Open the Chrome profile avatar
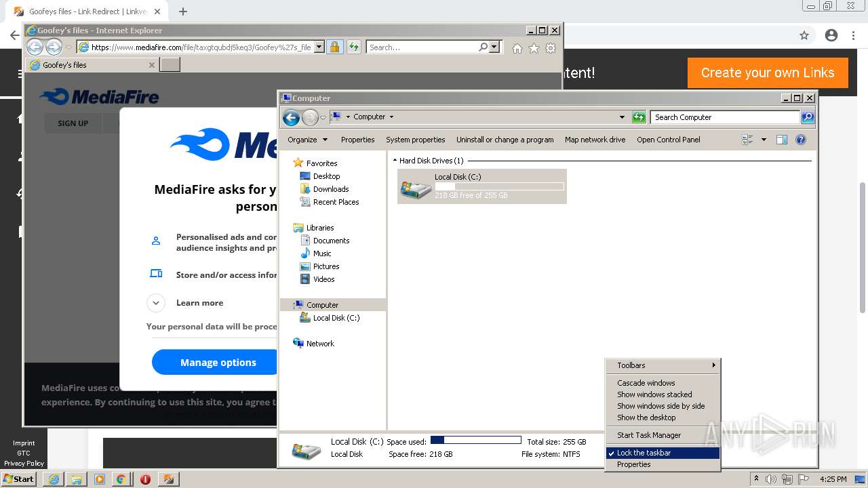Viewport: 868px width, 488px height. [x=831, y=35]
